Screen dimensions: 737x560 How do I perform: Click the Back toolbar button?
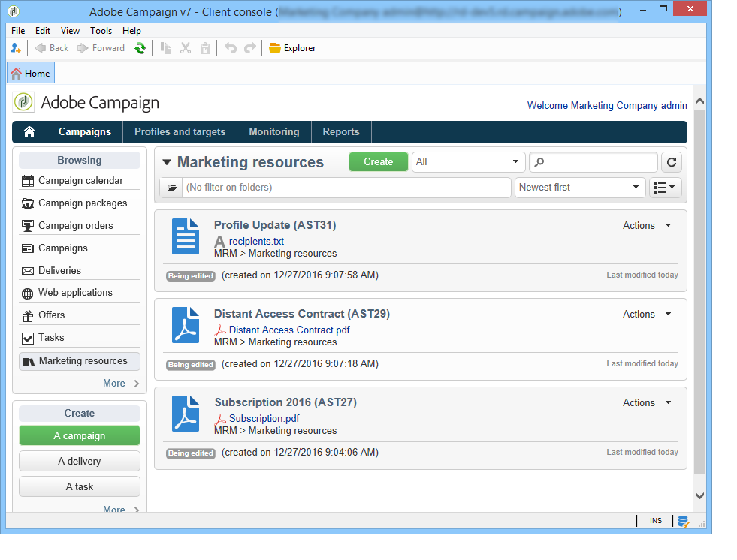[52, 48]
